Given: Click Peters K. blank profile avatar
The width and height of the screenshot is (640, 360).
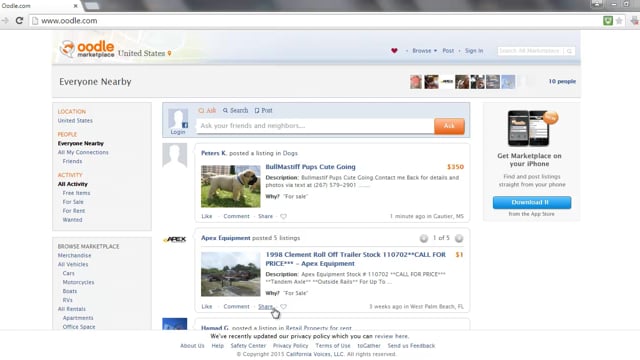Looking at the screenshot, I should click(x=175, y=155).
